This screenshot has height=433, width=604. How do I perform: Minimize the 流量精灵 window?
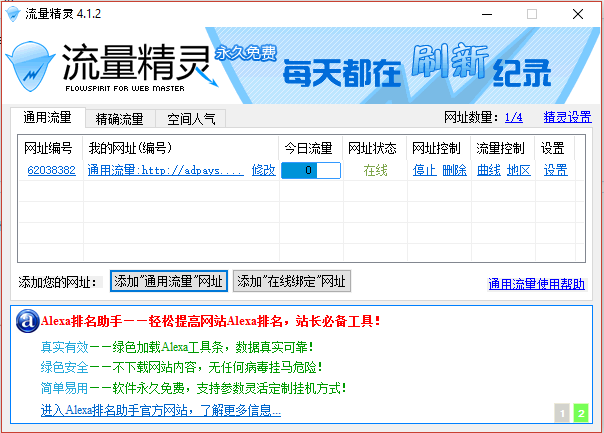point(487,15)
